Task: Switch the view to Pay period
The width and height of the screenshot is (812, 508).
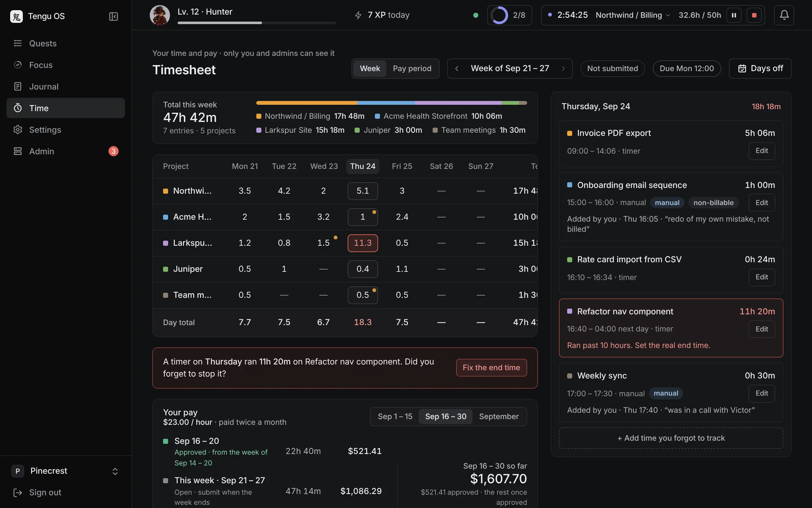Action: [412, 69]
